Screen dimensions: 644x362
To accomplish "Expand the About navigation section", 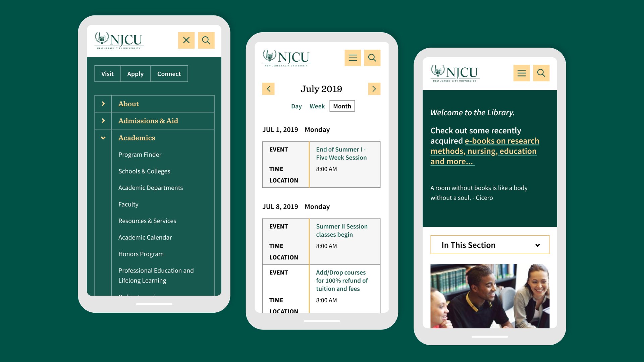I will pyautogui.click(x=103, y=104).
